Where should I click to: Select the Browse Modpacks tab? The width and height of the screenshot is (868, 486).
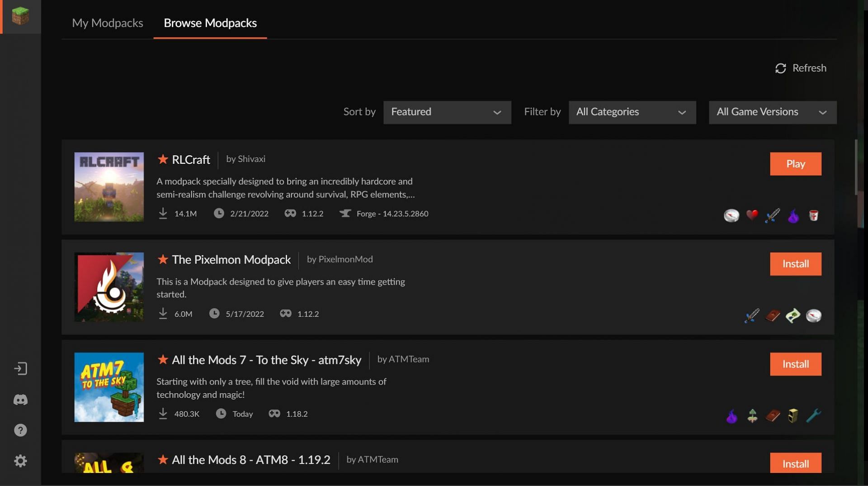click(x=210, y=23)
